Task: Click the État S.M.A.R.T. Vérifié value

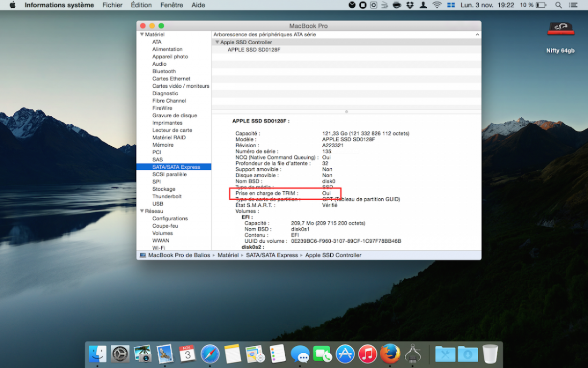Action: [x=330, y=205]
